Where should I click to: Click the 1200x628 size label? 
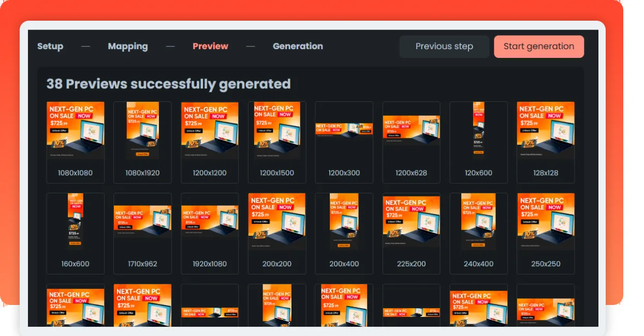[x=412, y=173]
